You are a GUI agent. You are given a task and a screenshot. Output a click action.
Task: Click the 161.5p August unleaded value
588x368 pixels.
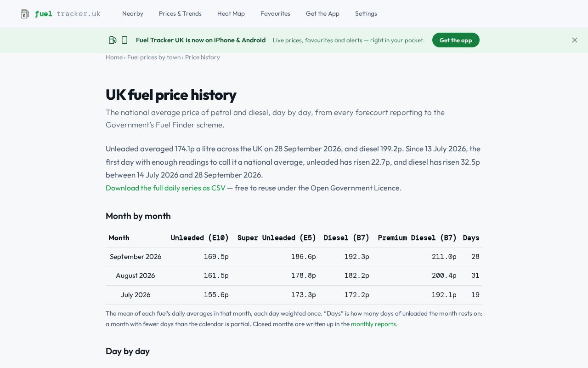point(216,276)
